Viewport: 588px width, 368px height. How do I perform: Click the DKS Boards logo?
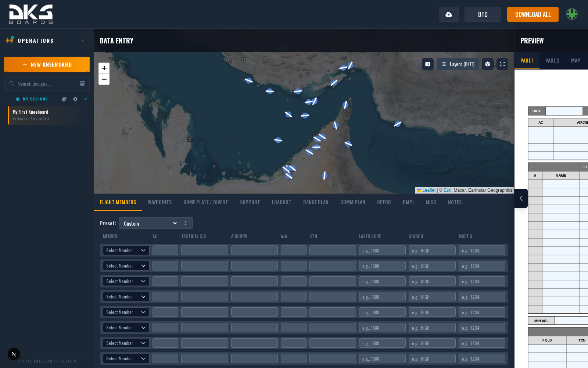(x=31, y=14)
